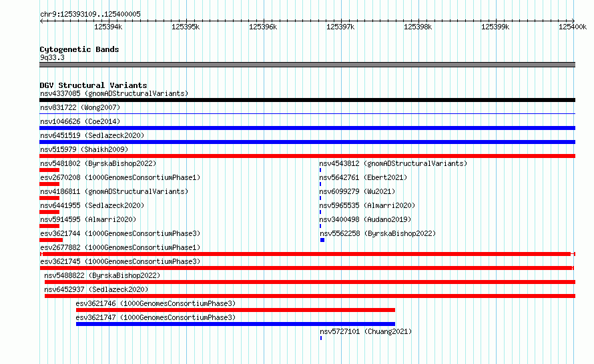Click the blue bar under esv3621747

pyautogui.click(x=235, y=324)
